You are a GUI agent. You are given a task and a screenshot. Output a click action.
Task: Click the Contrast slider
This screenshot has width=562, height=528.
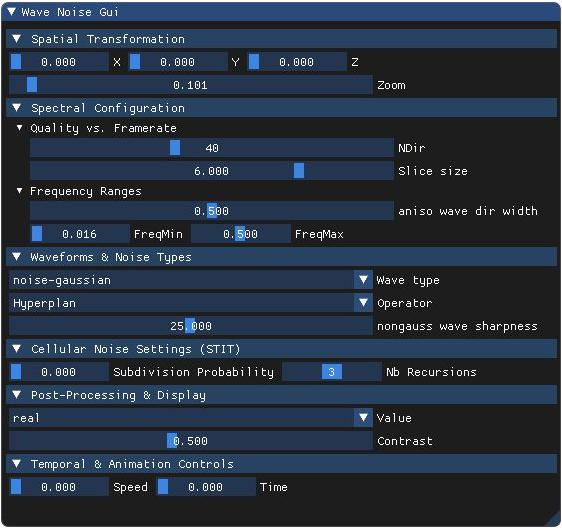coord(191,441)
